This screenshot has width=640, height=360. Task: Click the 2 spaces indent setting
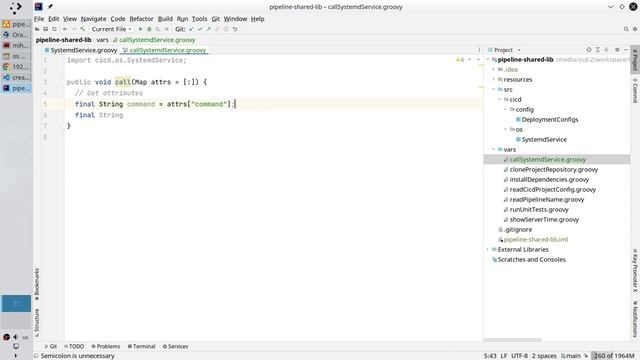pos(544,356)
